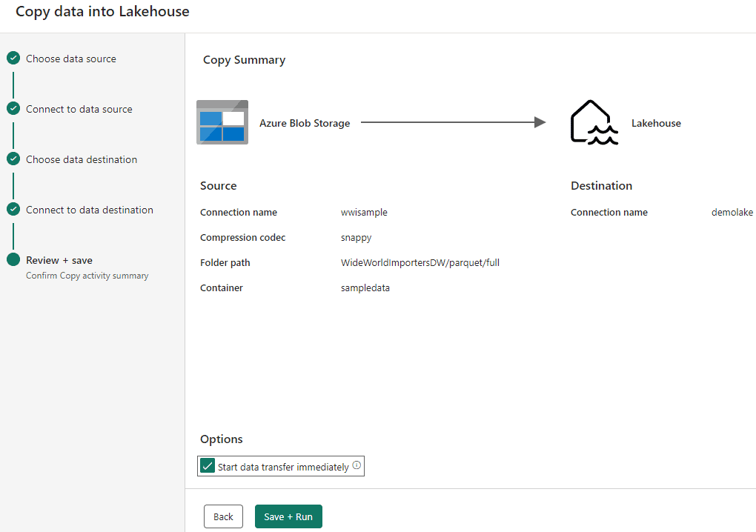Click the Destination Connection name label
Viewport: 756px width, 532px height.
coord(609,213)
